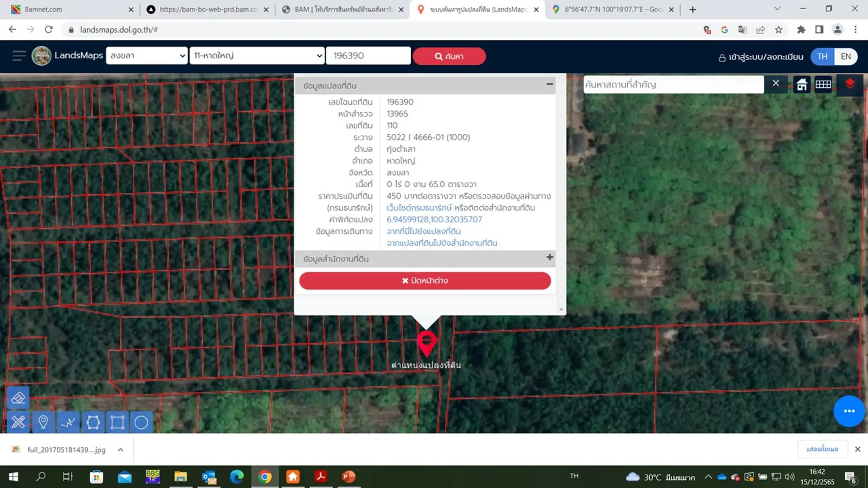
Task: Open the Google Translate page icon
Action: point(742,30)
